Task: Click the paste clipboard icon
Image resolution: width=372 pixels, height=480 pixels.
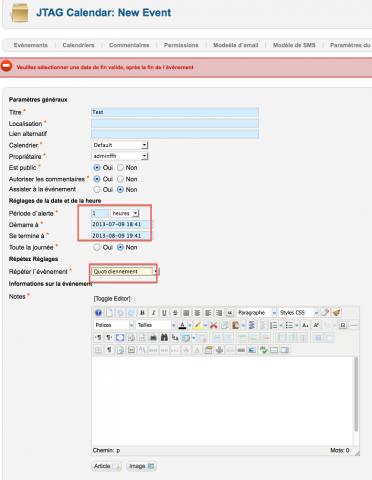Action: [x=235, y=325]
